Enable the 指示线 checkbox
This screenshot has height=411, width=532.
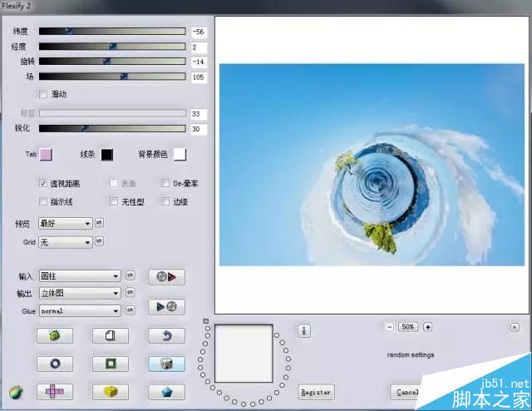pyautogui.click(x=42, y=202)
